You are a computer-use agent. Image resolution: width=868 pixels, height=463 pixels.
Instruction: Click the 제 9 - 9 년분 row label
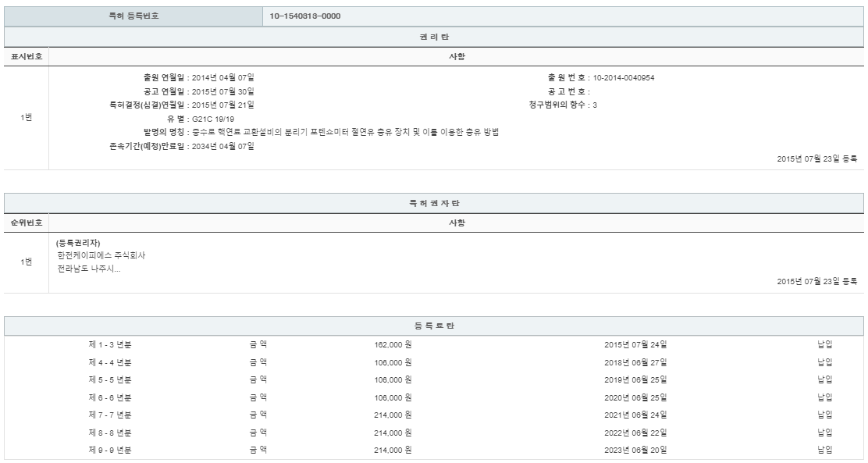coord(110,450)
